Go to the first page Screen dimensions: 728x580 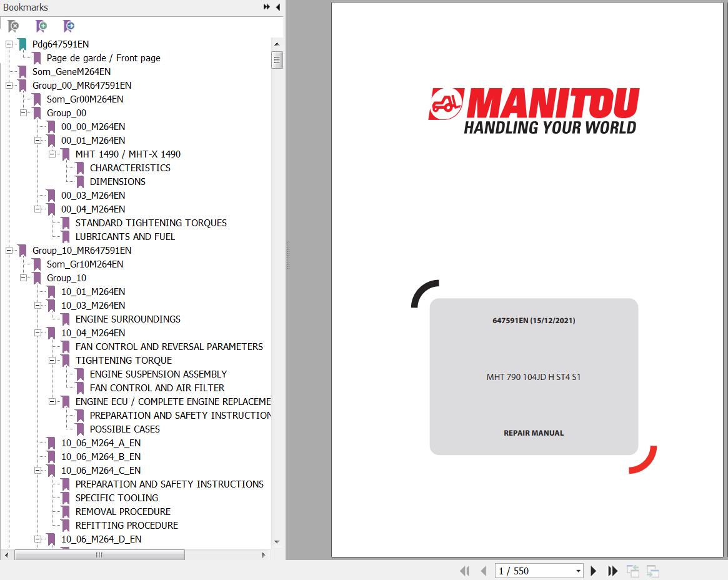(465, 571)
